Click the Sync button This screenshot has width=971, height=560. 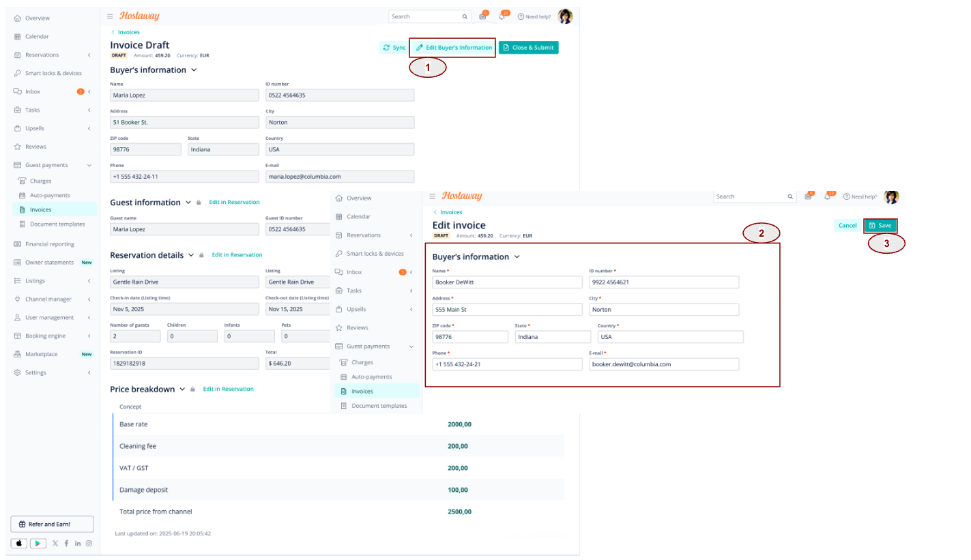click(x=394, y=48)
